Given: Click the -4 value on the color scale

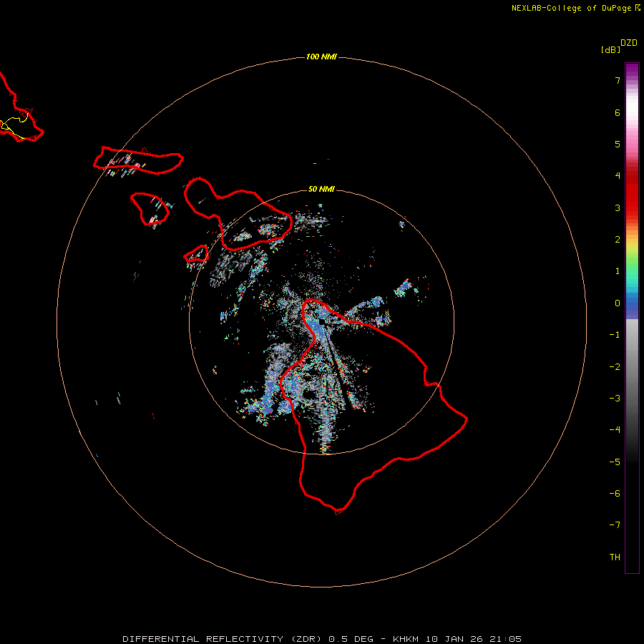Looking at the screenshot, I should pos(615,430).
